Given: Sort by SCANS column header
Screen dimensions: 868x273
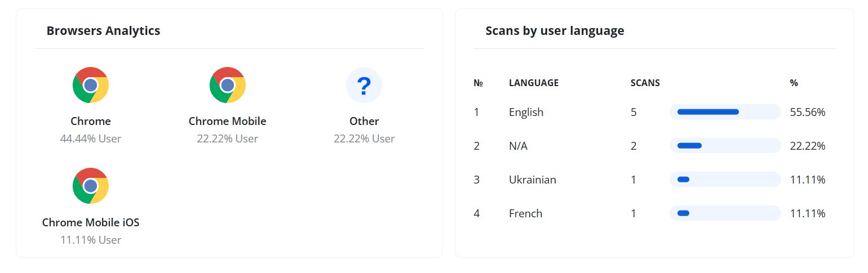Looking at the screenshot, I should [645, 83].
